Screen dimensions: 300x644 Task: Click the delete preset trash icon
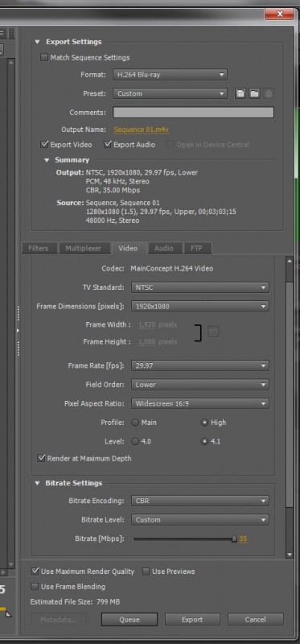[269, 93]
